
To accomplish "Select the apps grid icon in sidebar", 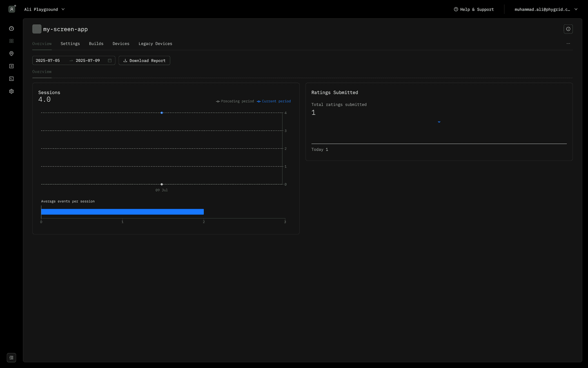I will [11, 41].
